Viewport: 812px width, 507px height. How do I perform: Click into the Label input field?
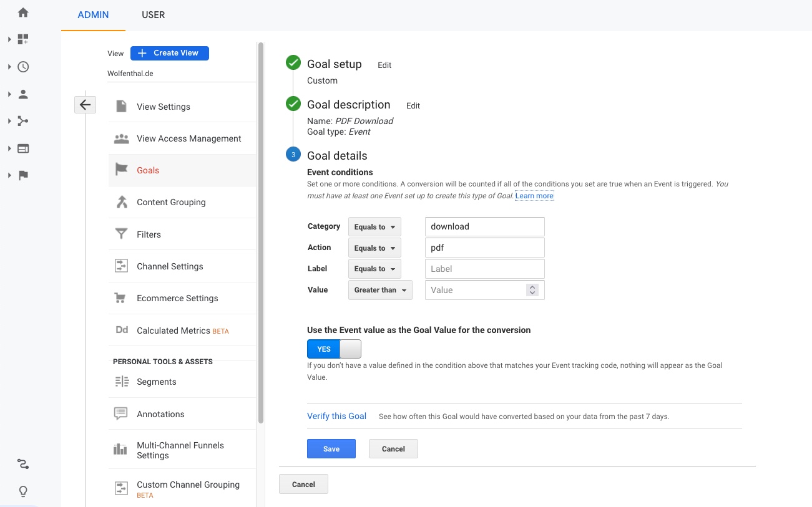pyautogui.click(x=484, y=269)
